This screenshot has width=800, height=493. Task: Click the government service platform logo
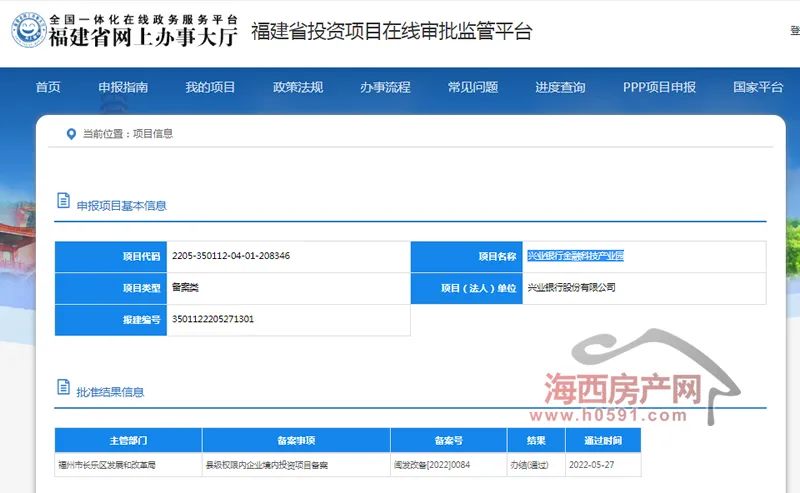pyautogui.click(x=29, y=30)
